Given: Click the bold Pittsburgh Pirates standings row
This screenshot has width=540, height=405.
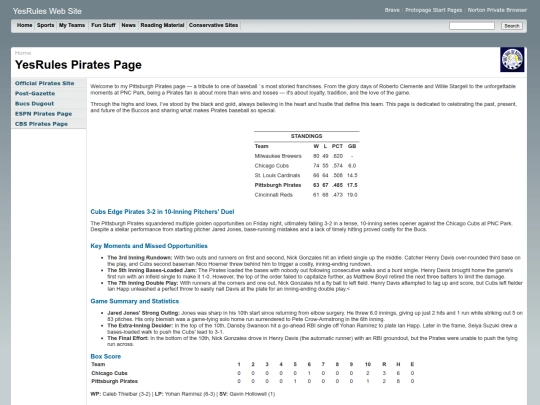Looking at the screenshot, I should (x=307, y=185).
